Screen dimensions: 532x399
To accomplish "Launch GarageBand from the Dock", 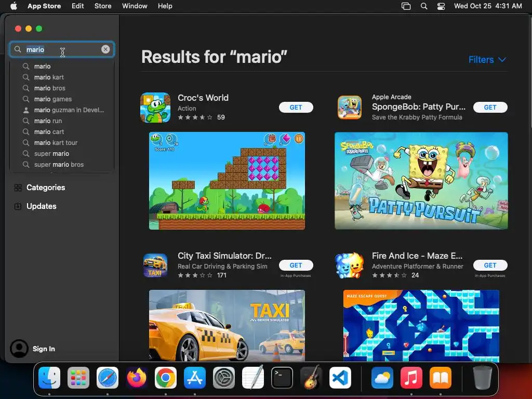I will pos(311,378).
